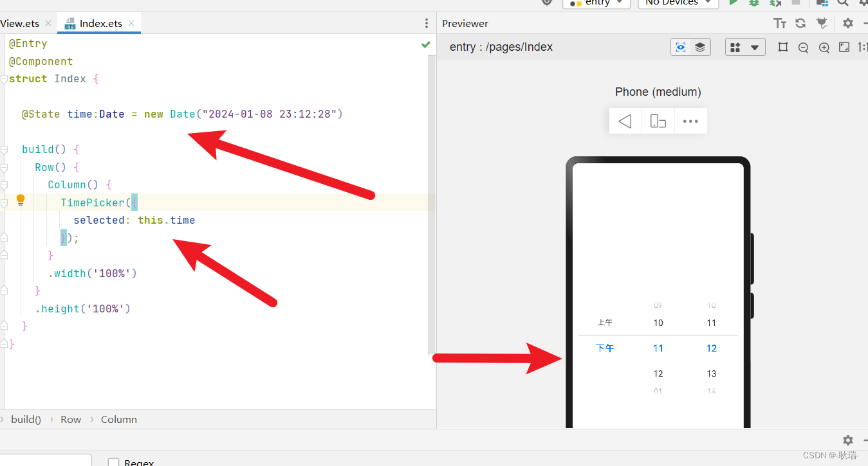Image resolution: width=868 pixels, height=466 pixels.
Task: Click the @Component decorator text
Action: pos(41,62)
